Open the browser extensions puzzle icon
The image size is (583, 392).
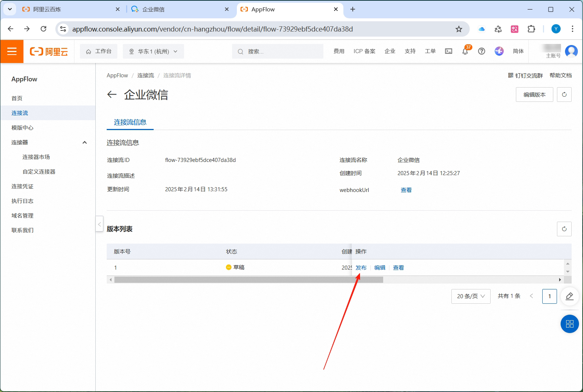[531, 29]
